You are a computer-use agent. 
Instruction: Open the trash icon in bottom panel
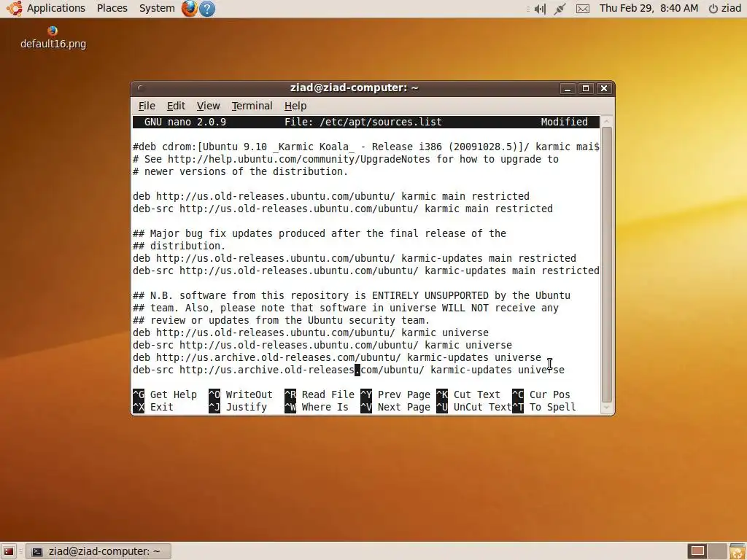(x=737, y=551)
